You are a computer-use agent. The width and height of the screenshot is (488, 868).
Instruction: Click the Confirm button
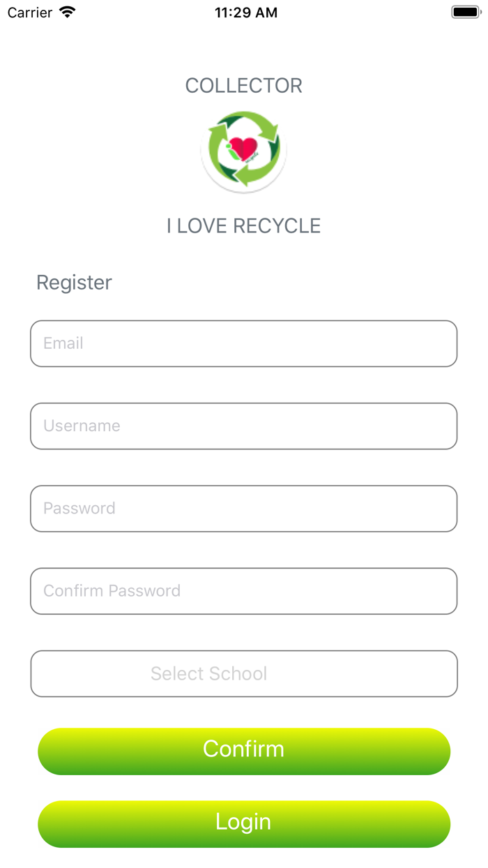pyautogui.click(x=243, y=749)
